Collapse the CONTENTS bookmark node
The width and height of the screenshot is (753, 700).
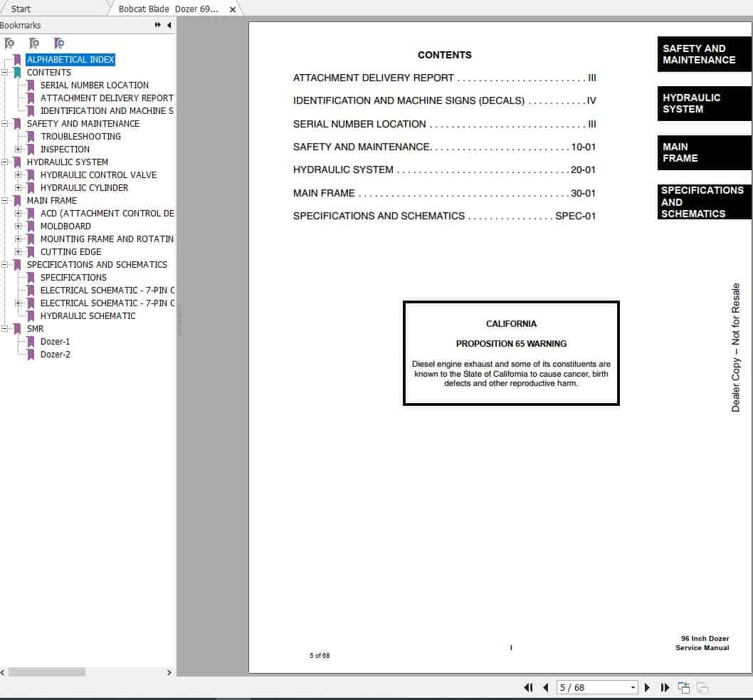click(x=5, y=73)
